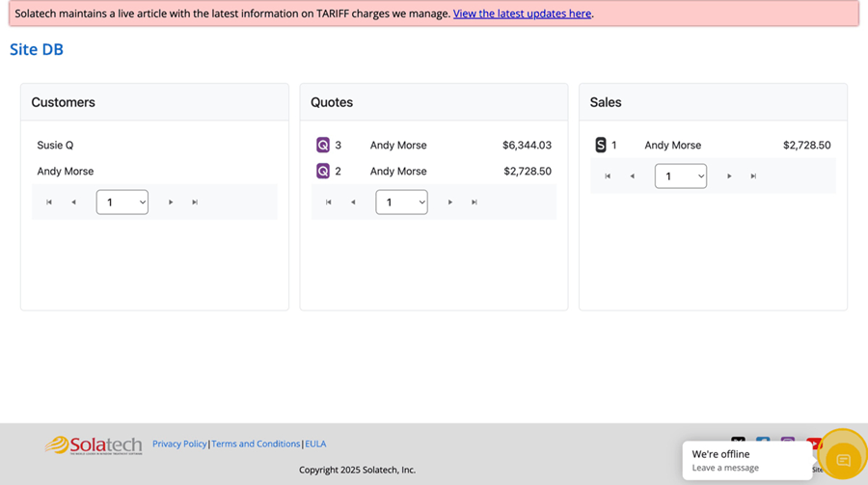Open the chat widget bubble icon
This screenshot has width=868, height=485.
click(843, 460)
